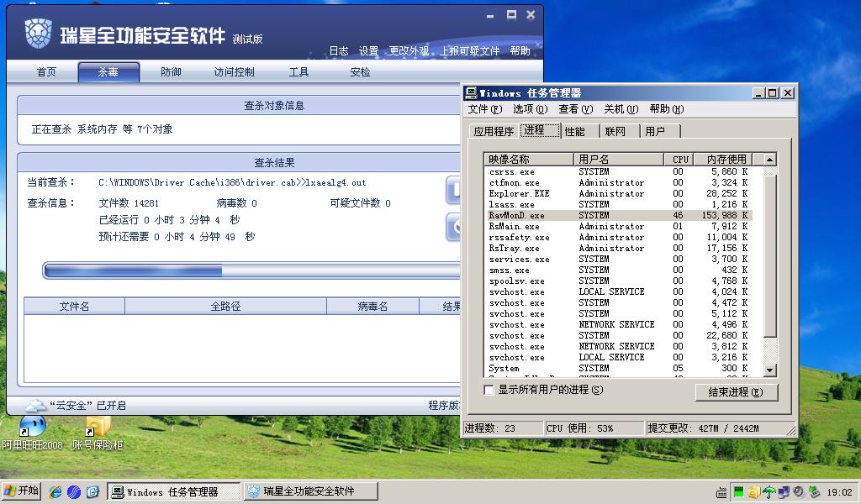This screenshot has height=504, width=861.
Task: Open the 更改外观 link in Rising
Action: pos(409,51)
